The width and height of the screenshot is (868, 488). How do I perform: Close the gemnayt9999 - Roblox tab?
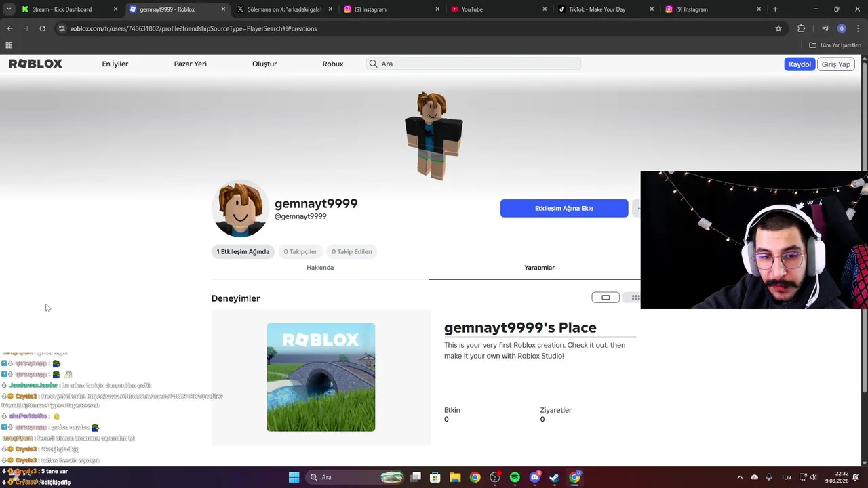[223, 9]
